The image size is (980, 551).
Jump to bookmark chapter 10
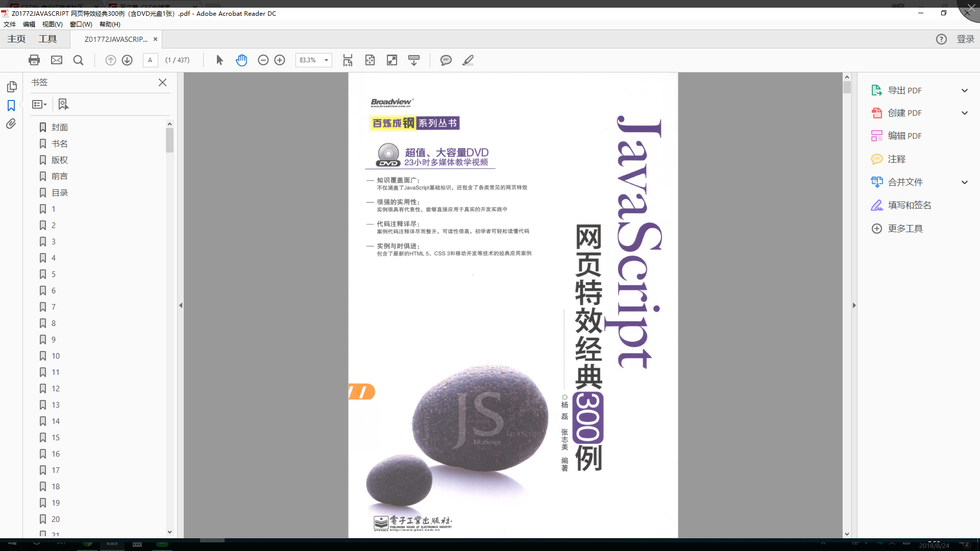click(55, 356)
